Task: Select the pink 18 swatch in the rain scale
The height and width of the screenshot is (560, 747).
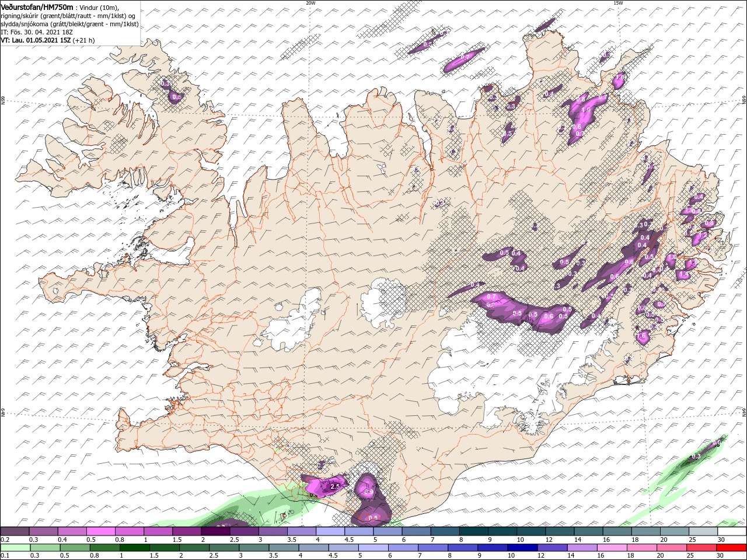Action: 642,548
